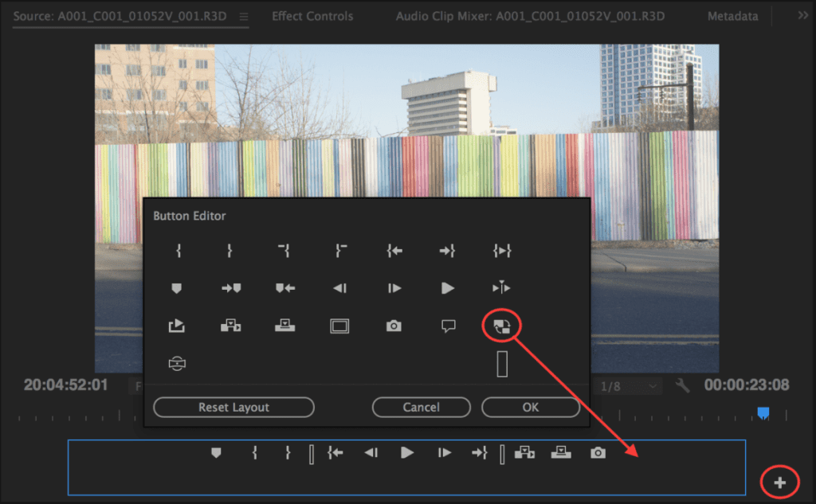Add marker from Source Monitor button bar
The height and width of the screenshot is (504, 816).
coord(217,453)
